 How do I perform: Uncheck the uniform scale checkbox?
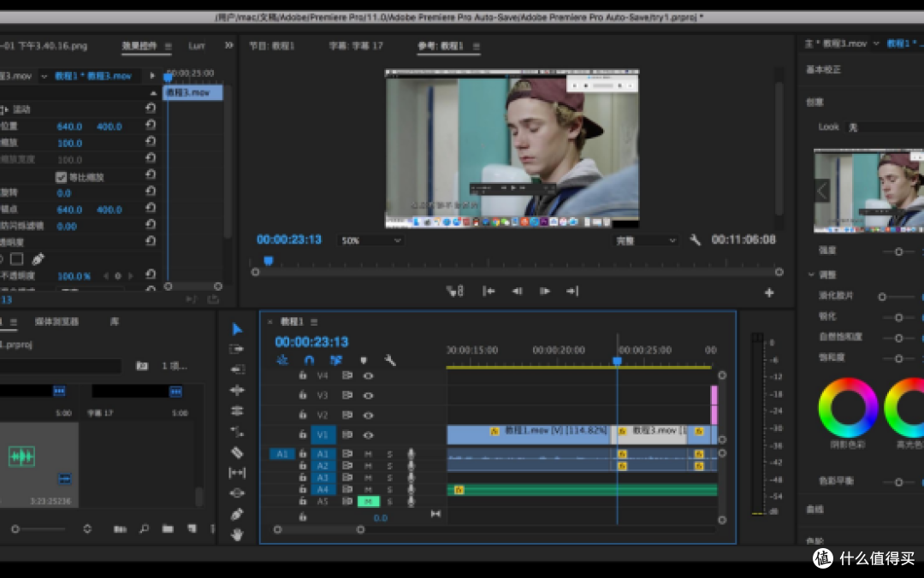61,177
